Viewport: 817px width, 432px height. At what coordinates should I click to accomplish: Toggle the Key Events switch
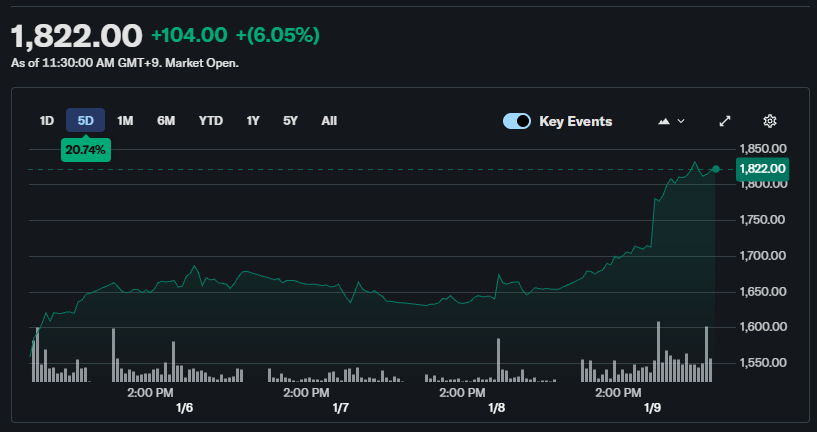click(517, 121)
